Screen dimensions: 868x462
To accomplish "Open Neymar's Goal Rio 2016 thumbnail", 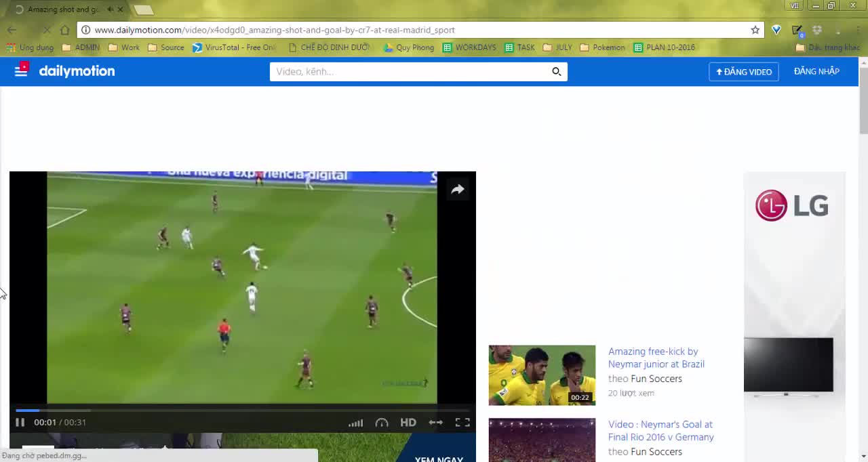I will [x=542, y=440].
